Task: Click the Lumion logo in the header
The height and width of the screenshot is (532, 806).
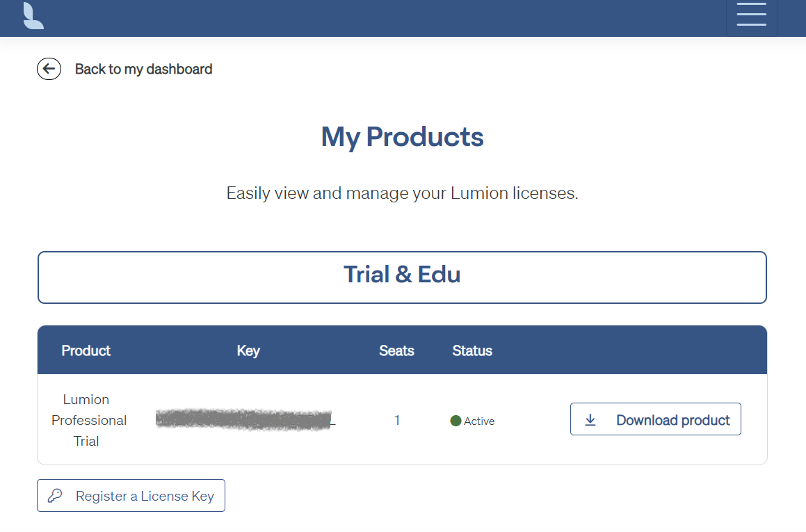Action: coord(33,16)
